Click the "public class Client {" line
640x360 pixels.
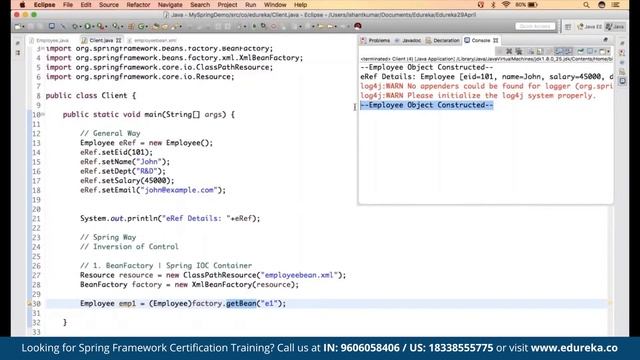pyautogui.click(x=91, y=96)
